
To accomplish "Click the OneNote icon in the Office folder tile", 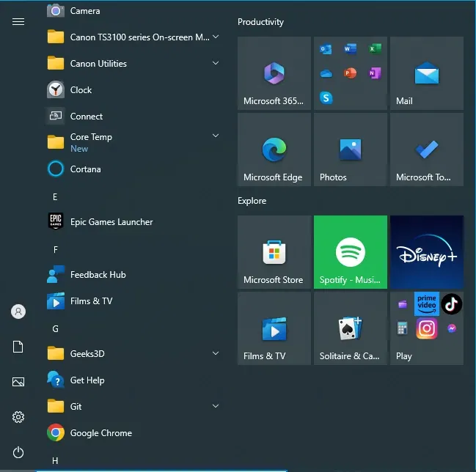I will (x=375, y=73).
